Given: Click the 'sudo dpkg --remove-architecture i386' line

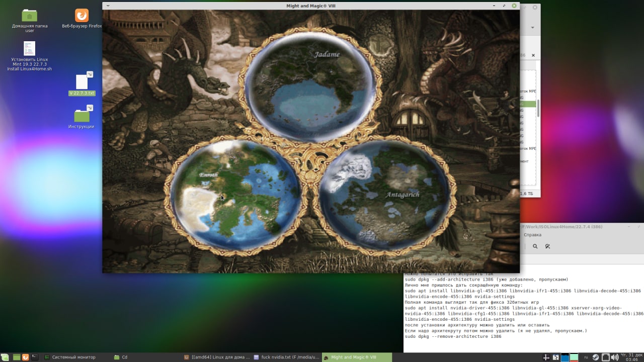Looking at the screenshot, I should pyautogui.click(x=453, y=336).
